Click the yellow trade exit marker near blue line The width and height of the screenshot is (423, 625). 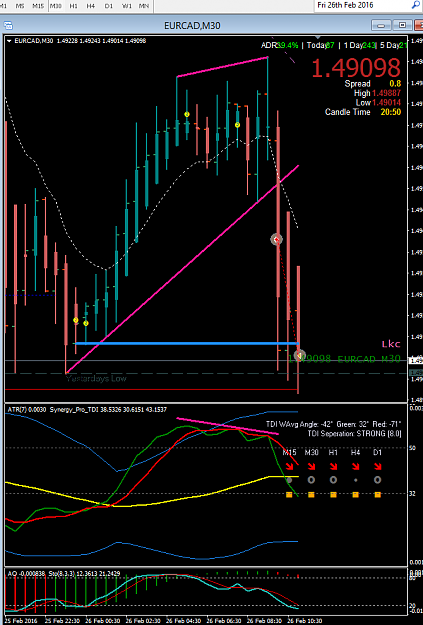(x=299, y=355)
